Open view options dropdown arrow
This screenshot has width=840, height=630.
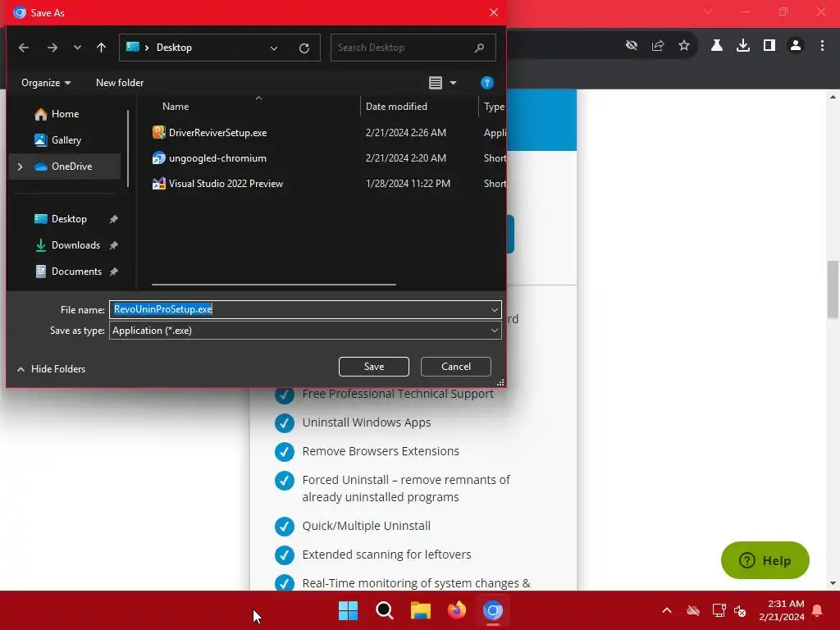[453, 83]
